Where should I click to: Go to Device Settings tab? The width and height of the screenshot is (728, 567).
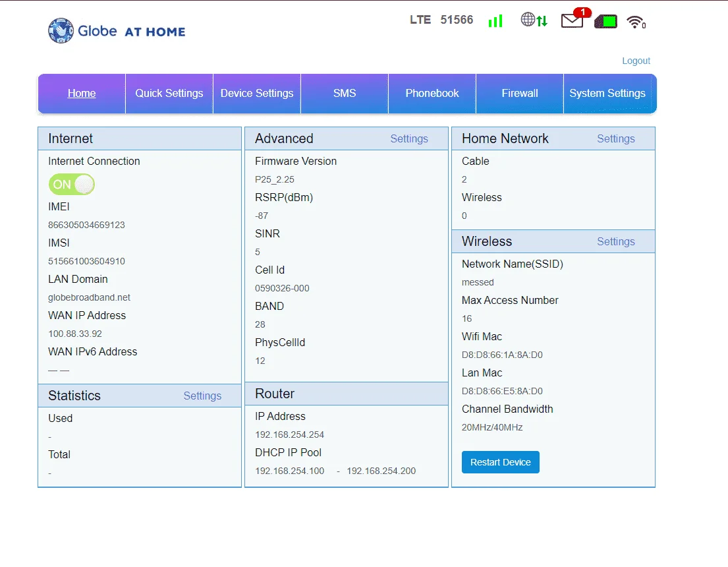(x=257, y=94)
